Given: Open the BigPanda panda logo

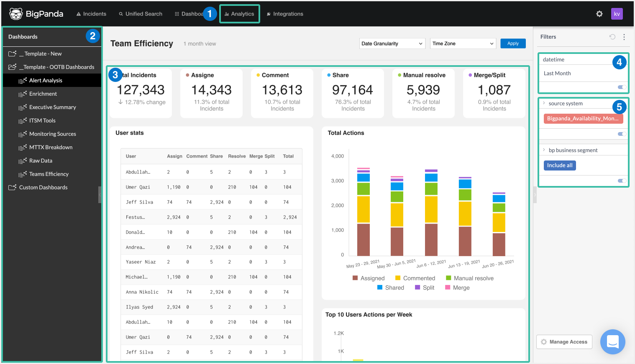Looking at the screenshot, I should 16,13.
